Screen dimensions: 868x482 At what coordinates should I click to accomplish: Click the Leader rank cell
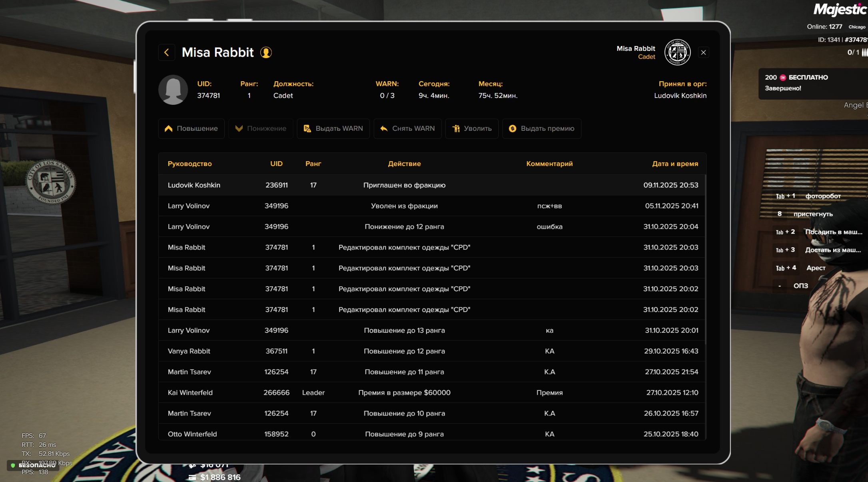[x=313, y=393]
